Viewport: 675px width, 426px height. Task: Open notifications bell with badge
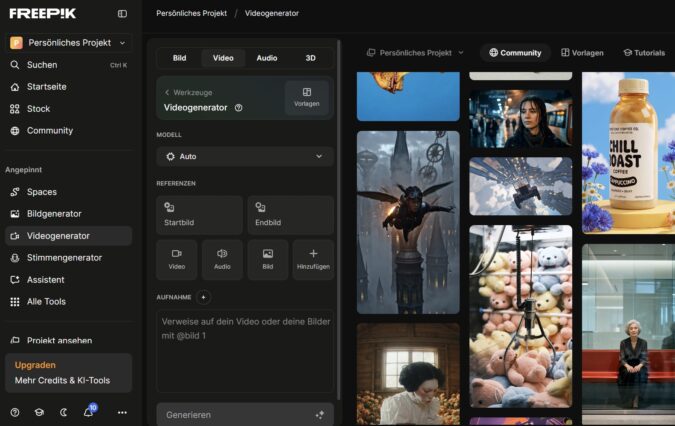coord(88,412)
